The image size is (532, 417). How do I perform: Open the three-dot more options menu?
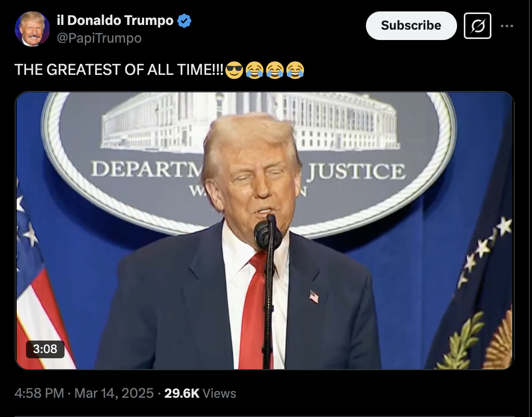coord(507,26)
